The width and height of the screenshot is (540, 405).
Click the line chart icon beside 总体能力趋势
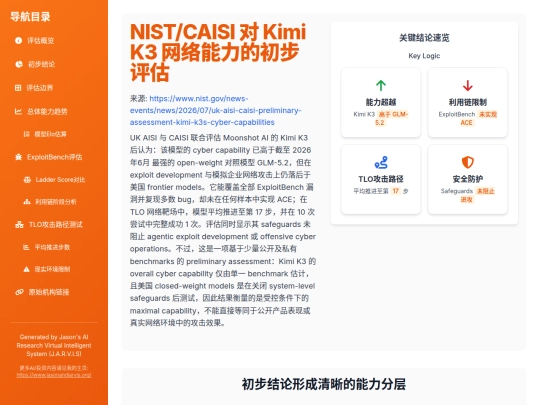click(18, 111)
